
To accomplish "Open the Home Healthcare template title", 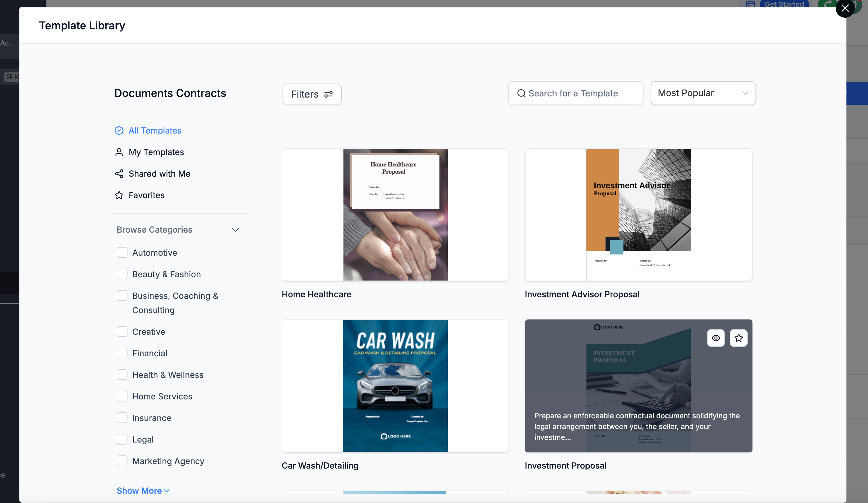I will click(x=316, y=294).
